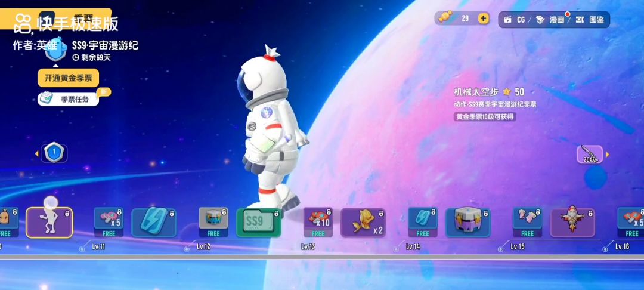
Task: Select Lv.12 free loot box reward
Action: (213, 222)
